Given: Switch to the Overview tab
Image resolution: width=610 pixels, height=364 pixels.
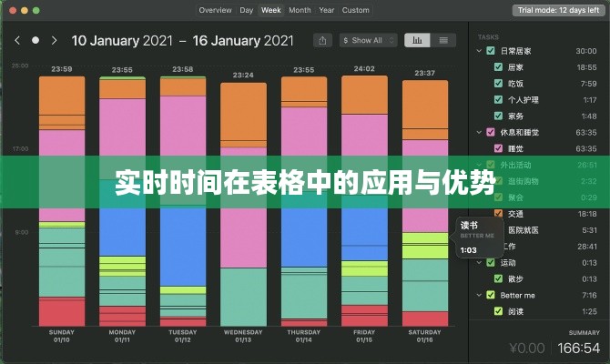Looking at the screenshot, I should click(215, 10).
